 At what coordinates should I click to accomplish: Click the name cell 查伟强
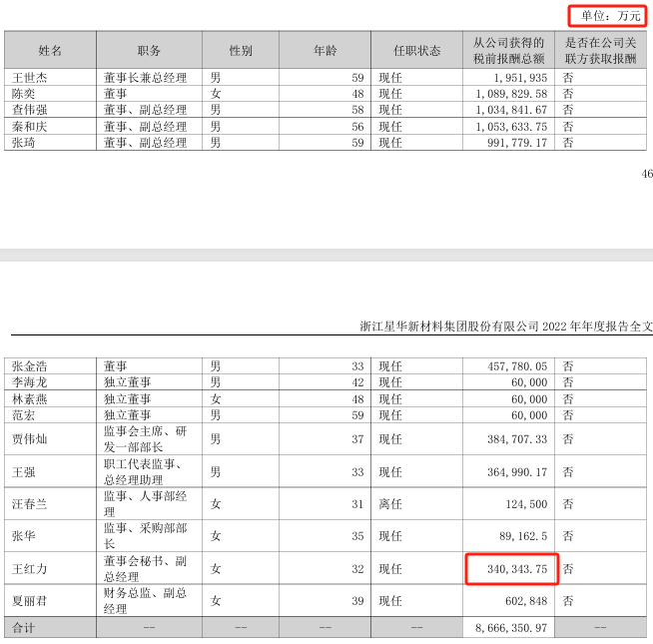click(29, 110)
